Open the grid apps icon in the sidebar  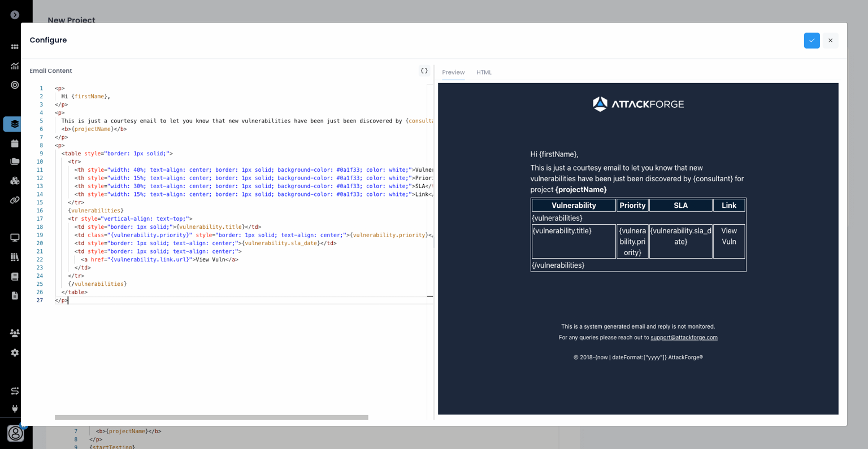pos(15,47)
